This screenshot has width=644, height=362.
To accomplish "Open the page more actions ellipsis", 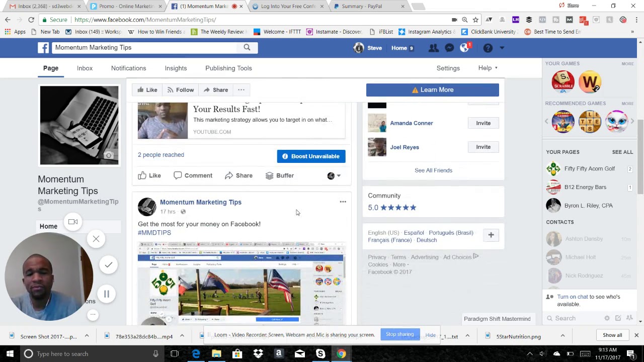I will 241,90.
